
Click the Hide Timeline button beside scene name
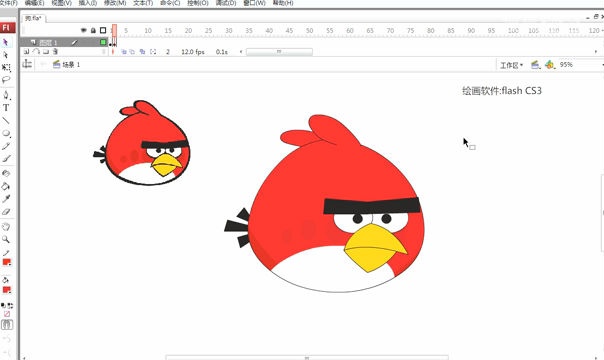pyautogui.click(x=27, y=64)
